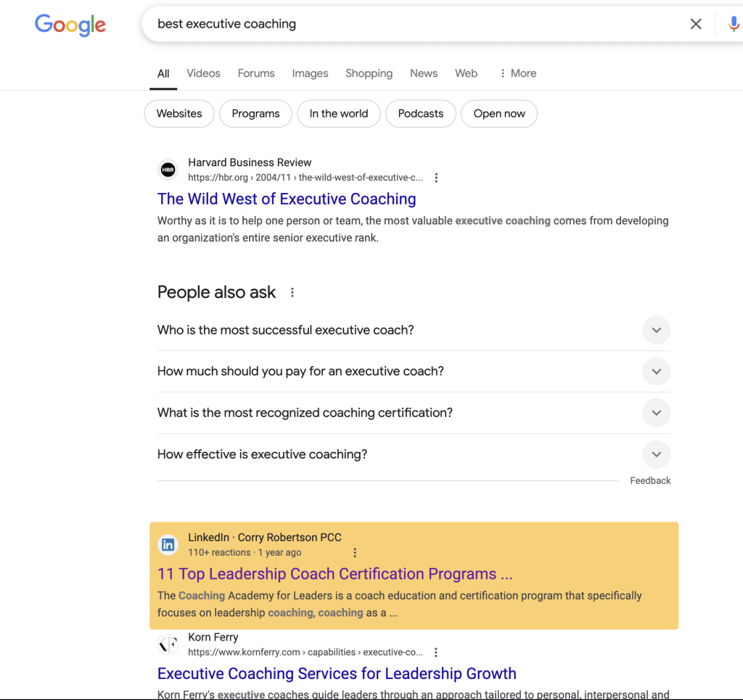Open options menu for Harvard Business Review result
This screenshot has width=743, height=700.
(436, 178)
